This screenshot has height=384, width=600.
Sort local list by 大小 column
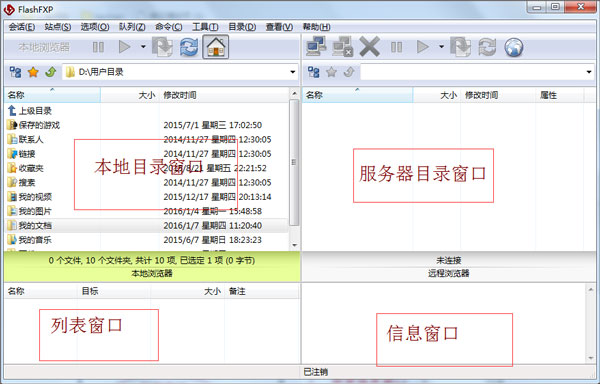[x=130, y=95]
